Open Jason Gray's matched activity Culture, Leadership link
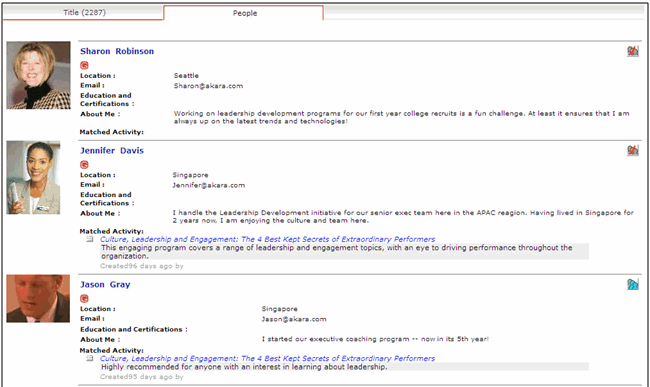 [x=267, y=358]
